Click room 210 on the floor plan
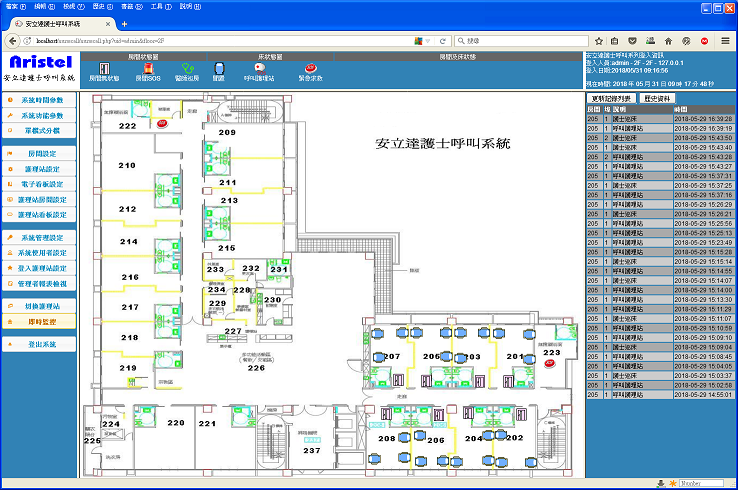 pos(127,166)
